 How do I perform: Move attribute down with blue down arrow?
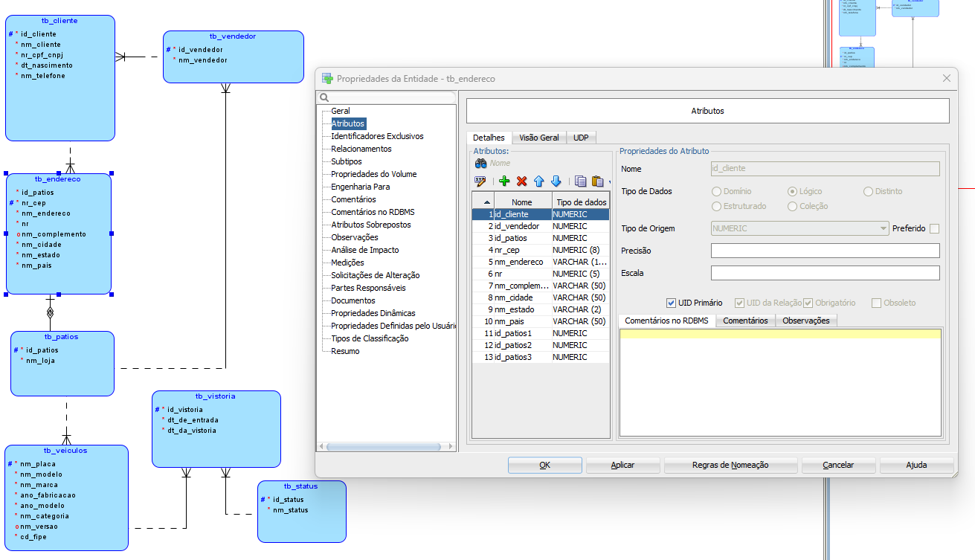pyautogui.click(x=556, y=181)
